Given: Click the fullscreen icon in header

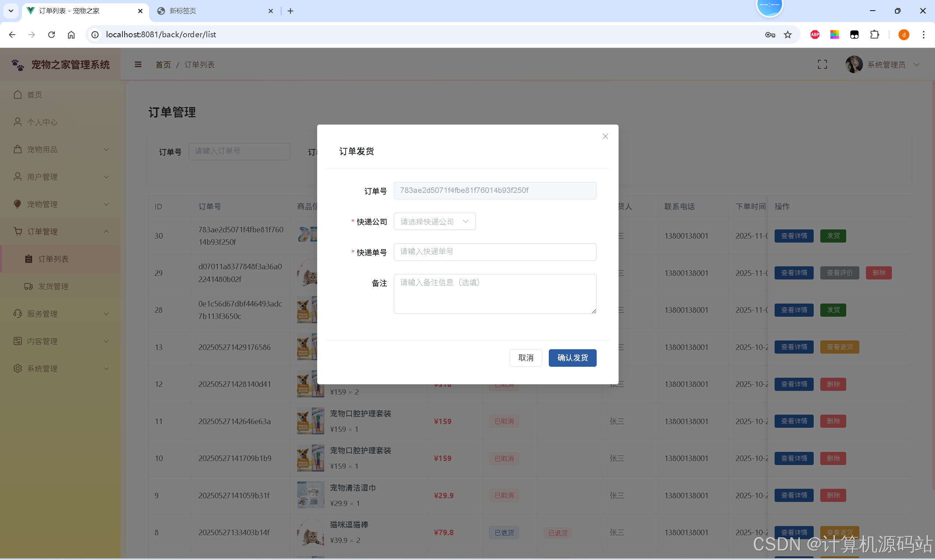Looking at the screenshot, I should (x=822, y=65).
